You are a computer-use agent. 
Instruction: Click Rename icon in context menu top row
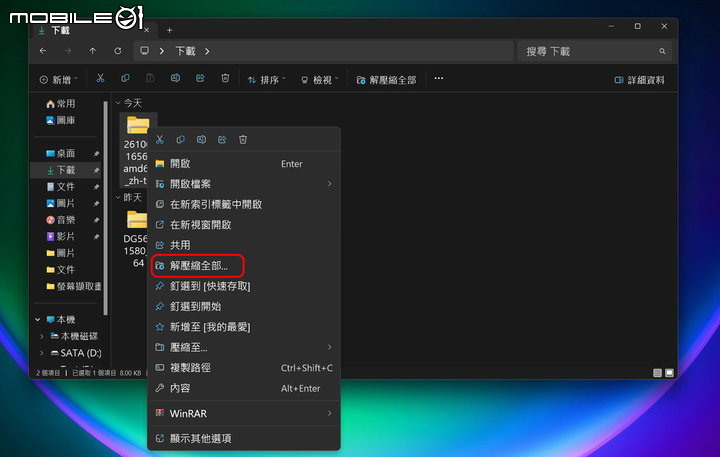click(201, 140)
